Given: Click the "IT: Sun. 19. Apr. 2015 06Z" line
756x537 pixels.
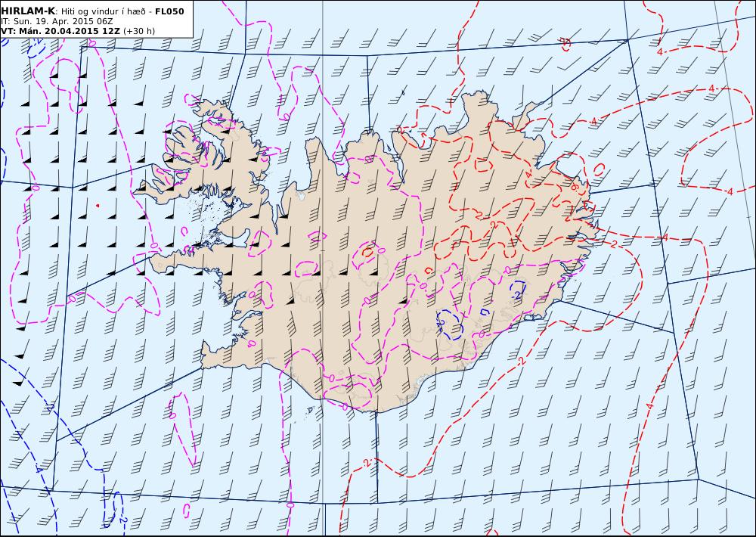Looking at the screenshot, I should point(57,21).
